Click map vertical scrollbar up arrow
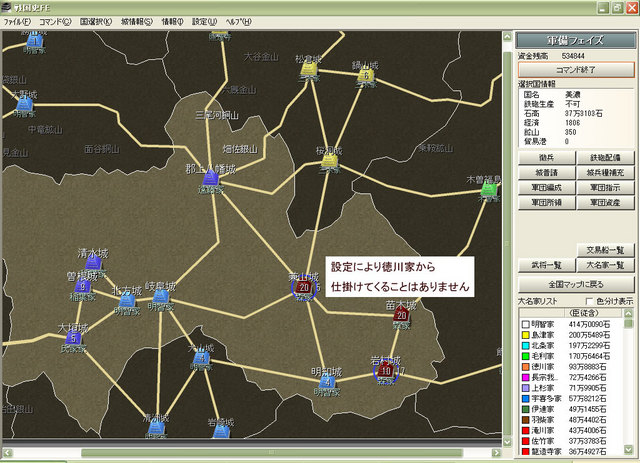The width and height of the screenshot is (640, 463). coord(507,37)
